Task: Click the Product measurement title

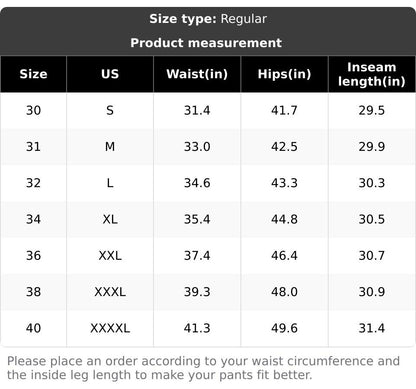Action: click(x=206, y=43)
